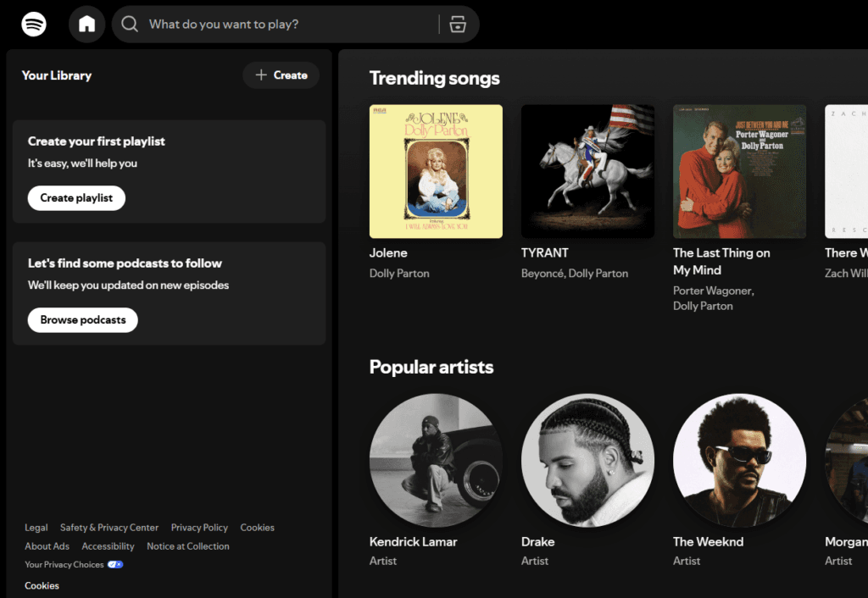Image resolution: width=868 pixels, height=598 pixels.
Task: Open the Browse icon in search bar
Action: [458, 25]
